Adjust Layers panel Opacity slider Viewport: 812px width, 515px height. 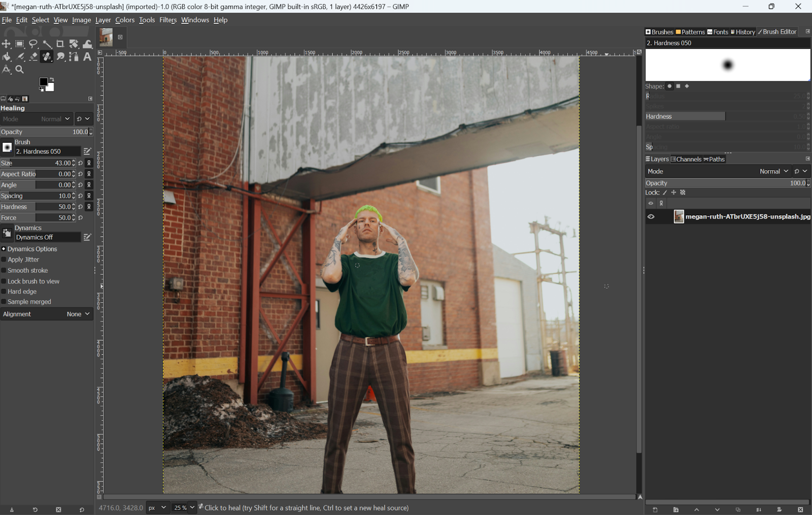[728, 183]
